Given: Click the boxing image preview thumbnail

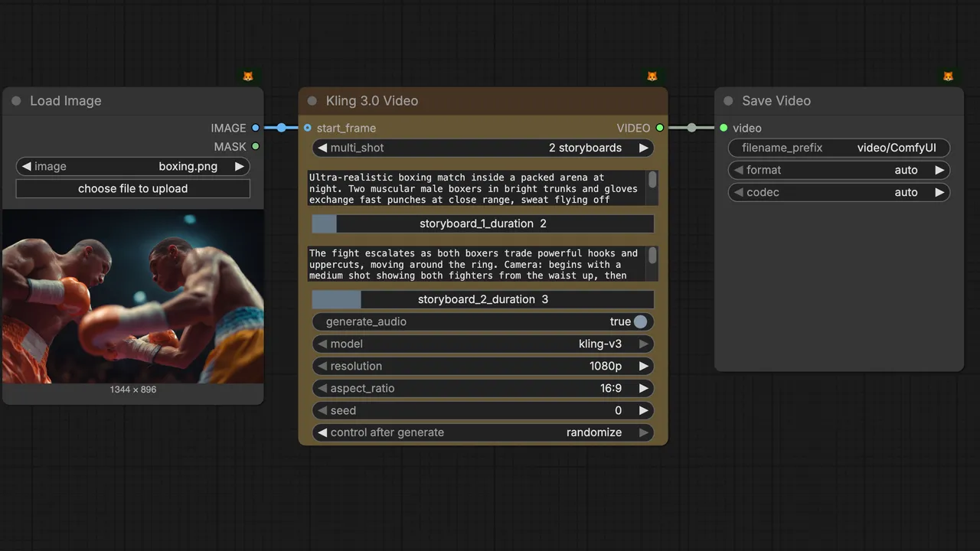Looking at the screenshot, I should (x=133, y=296).
